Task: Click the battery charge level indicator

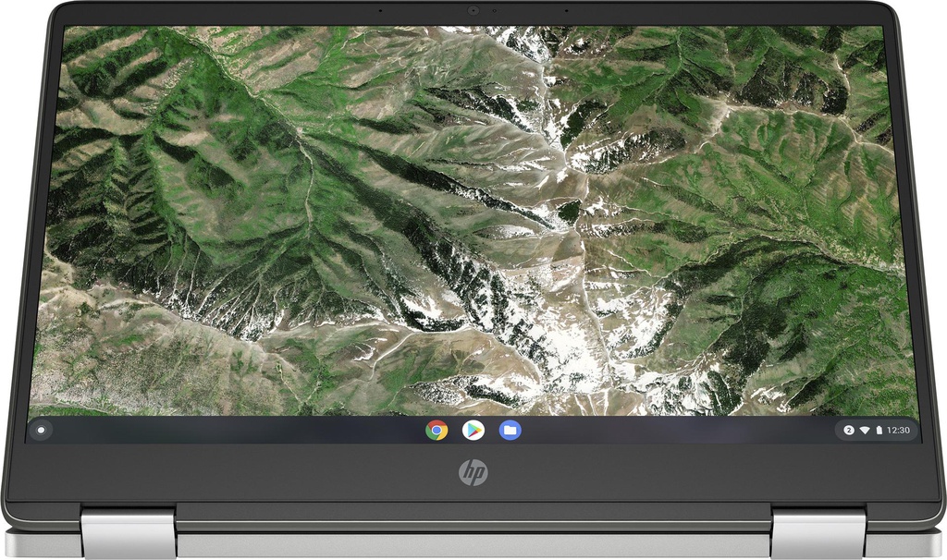Action: [879, 430]
